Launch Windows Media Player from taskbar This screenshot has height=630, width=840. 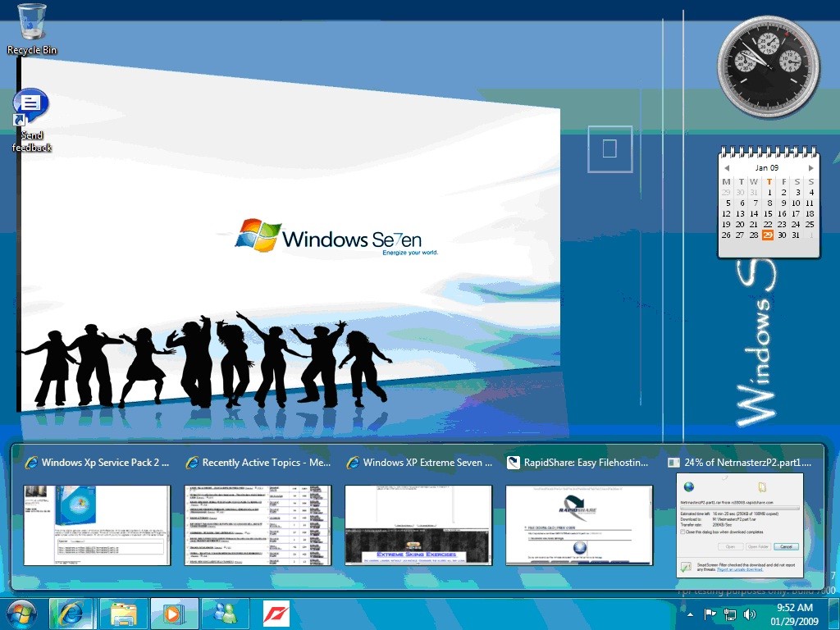(x=174, y=614)
